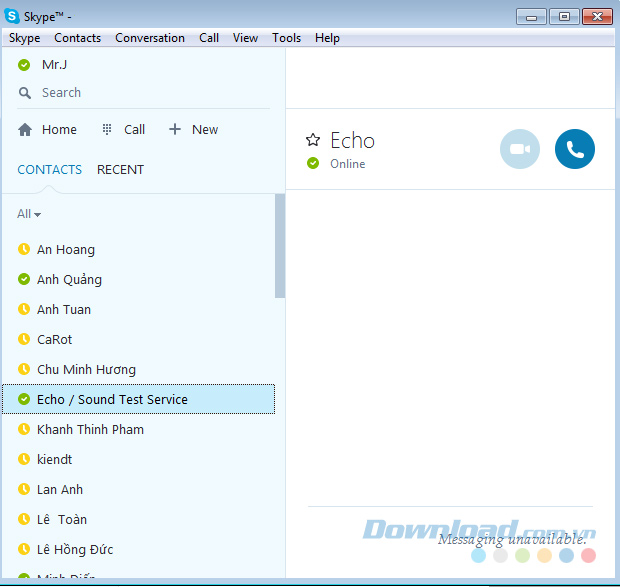Viewport: 620px width, 587px height.
Task: Select contact CaRot
Action: pos(138,340)
